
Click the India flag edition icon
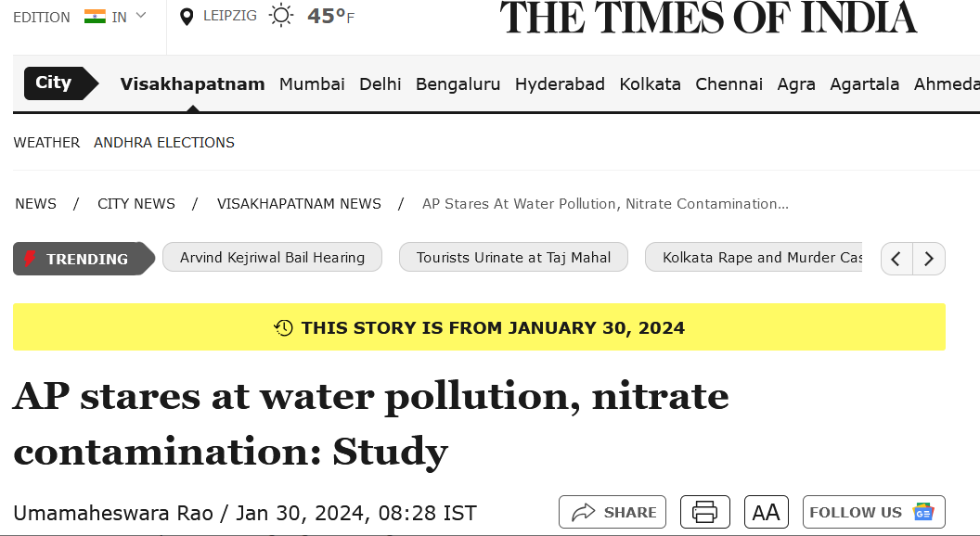click(x=95, y=17)
